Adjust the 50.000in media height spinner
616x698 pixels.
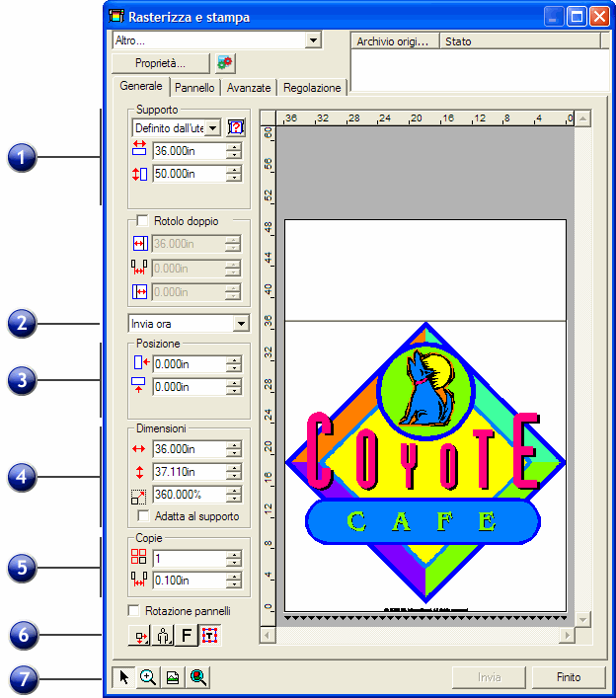[x=234, y=174]
